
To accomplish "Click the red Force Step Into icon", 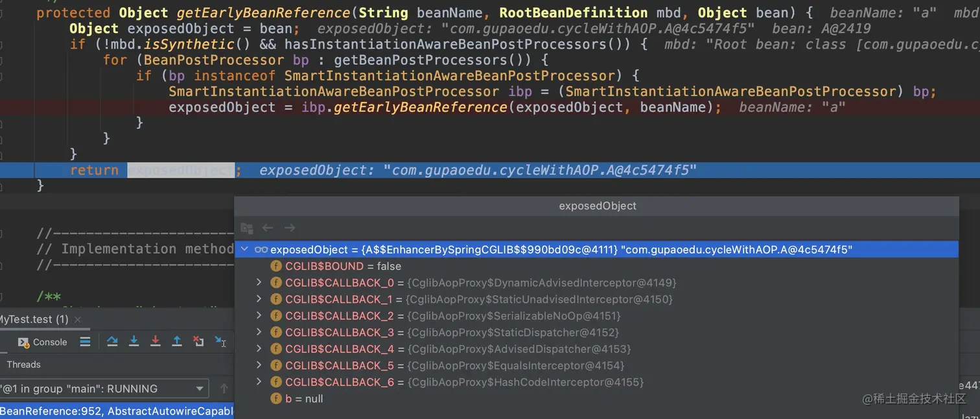I will pos(156,341).
